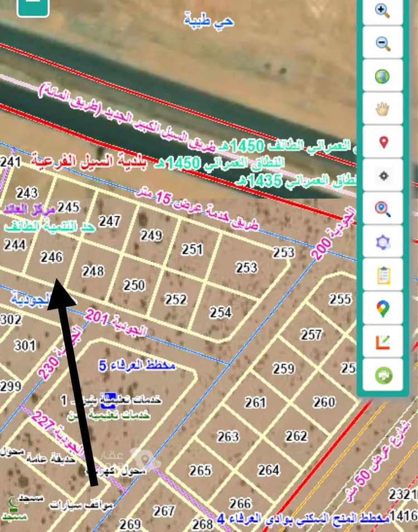Open the yellow clipboard report tool
This screenshot has width=418, height=532.
(x=382, y=275)
